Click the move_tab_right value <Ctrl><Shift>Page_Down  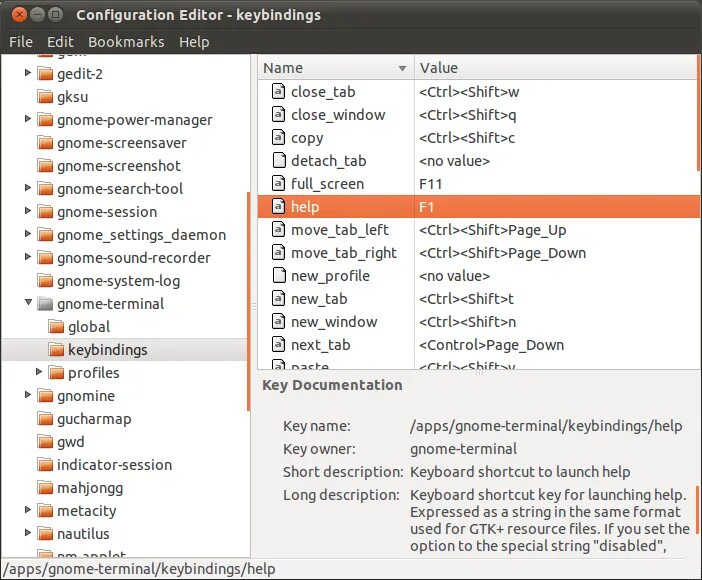click(x=502, y=253)
